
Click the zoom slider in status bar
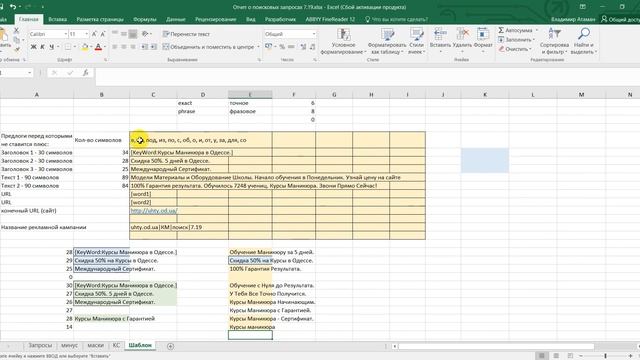click(605, 356)
